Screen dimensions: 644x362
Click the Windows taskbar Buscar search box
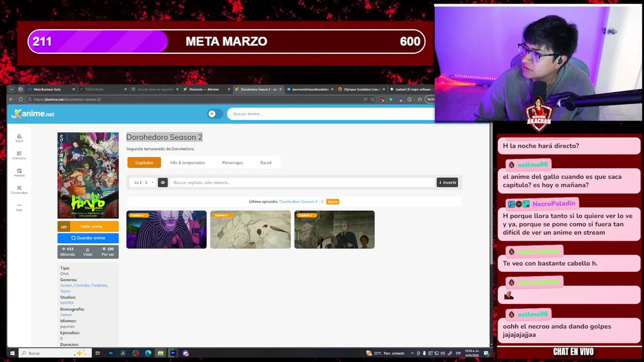point(55,353)
